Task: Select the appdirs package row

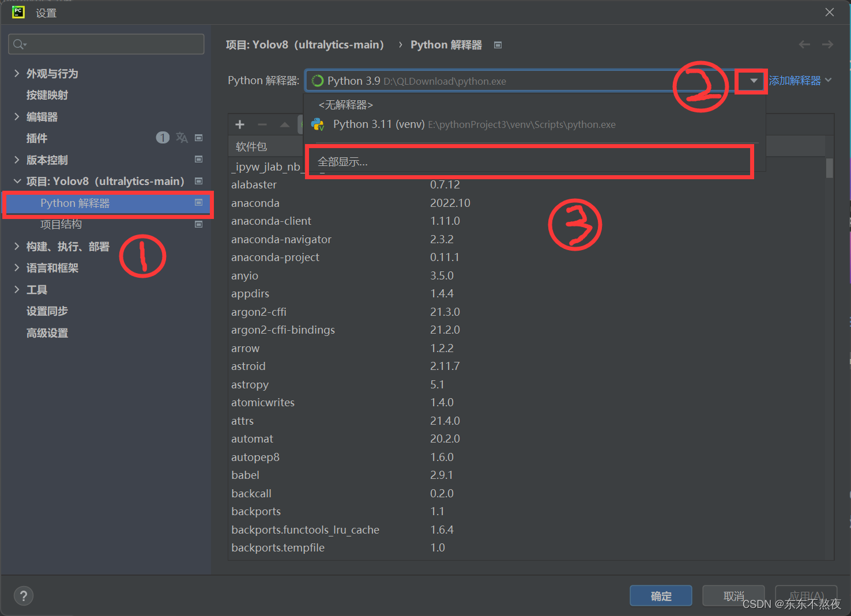Action: [527, 294]
